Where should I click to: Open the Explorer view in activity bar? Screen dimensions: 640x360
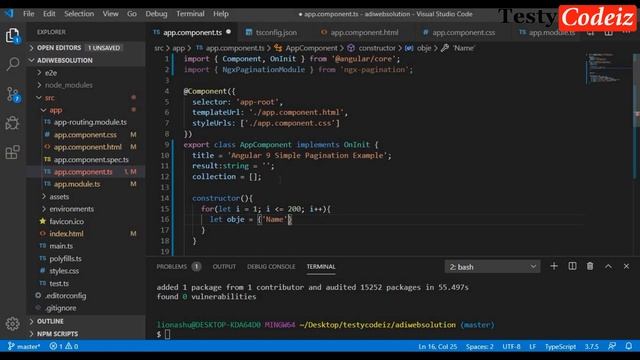click(x=13, y=36)
